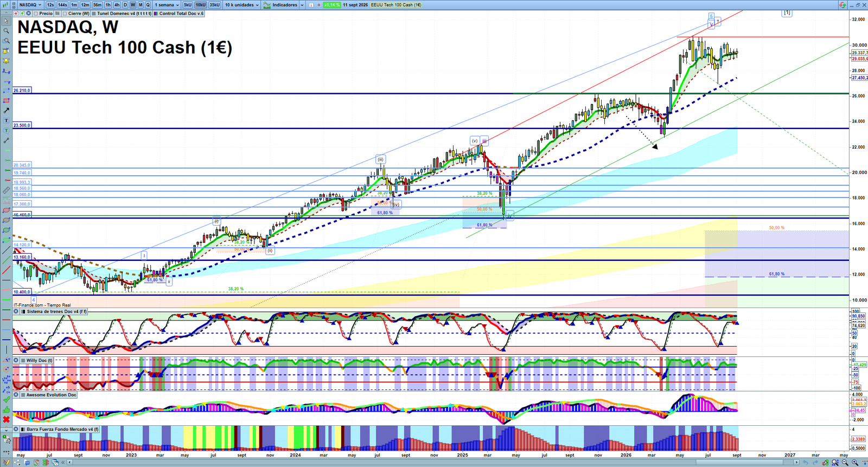Screen dimensions: 868x467
Task: Toggle the Precio checkbox
Action: pyautogui.click(x=36, y=14)
